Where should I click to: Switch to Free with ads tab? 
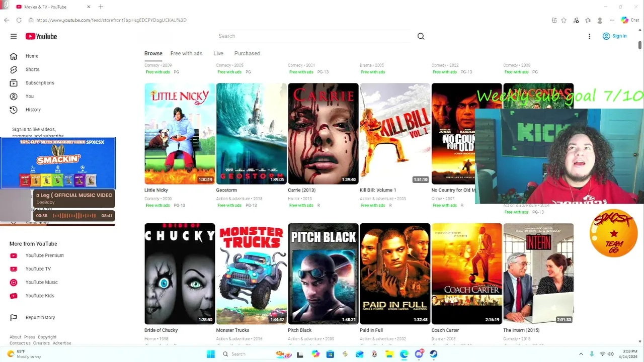click(x=186, y=53)
